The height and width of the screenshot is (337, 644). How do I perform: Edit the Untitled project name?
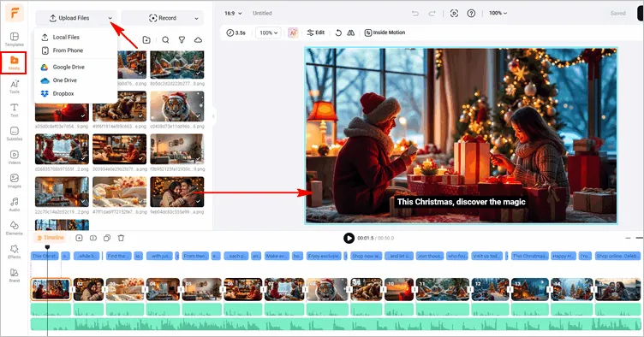[x=262, y=13]
